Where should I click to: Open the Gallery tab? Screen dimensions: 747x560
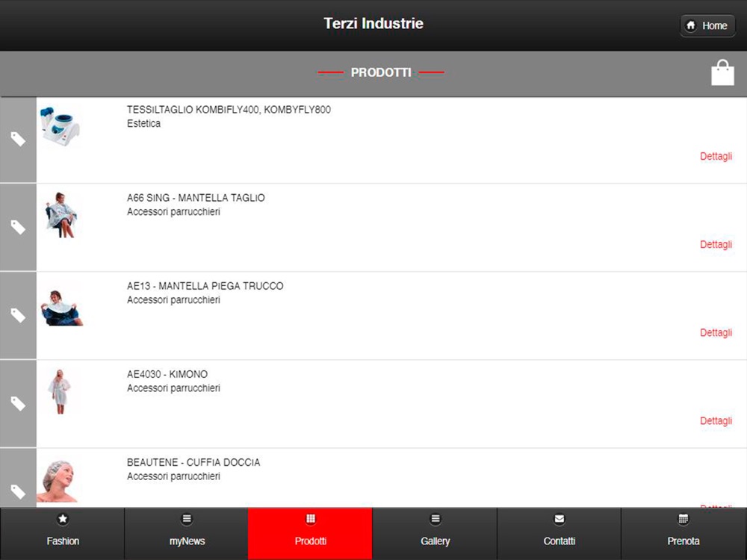tap(435, 533)
